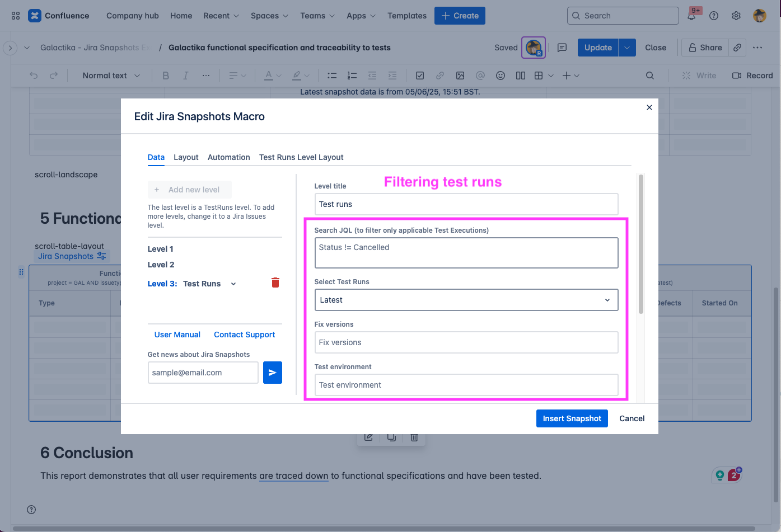
Task: Open the help question mark icon
Action: click(714, 16)
